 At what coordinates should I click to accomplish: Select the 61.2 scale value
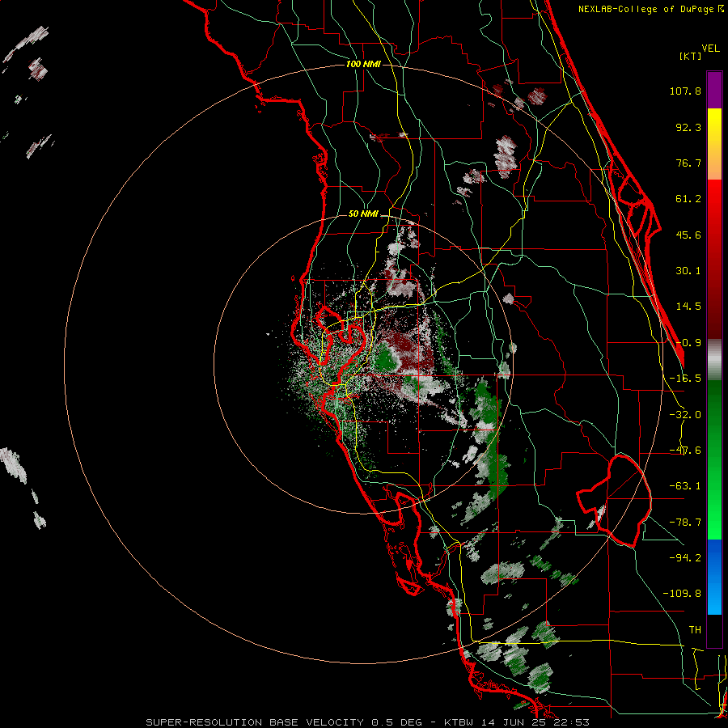(x=688, y=199)
